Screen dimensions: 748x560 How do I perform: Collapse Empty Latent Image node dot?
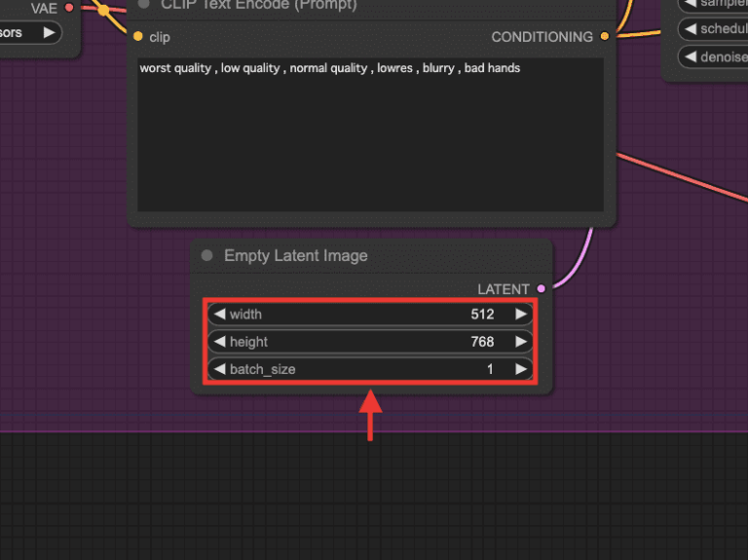[207, 255]
